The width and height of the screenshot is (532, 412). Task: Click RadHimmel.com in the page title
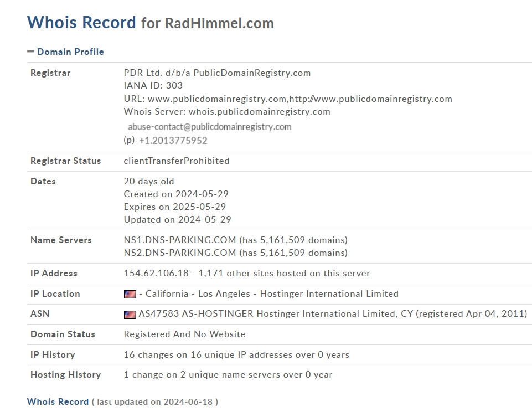click(x=219, y=23)
